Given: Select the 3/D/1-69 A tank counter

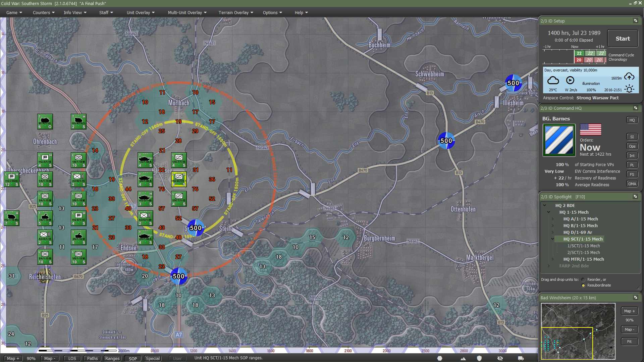Looking at the screenshot, I should coord(145,179).
